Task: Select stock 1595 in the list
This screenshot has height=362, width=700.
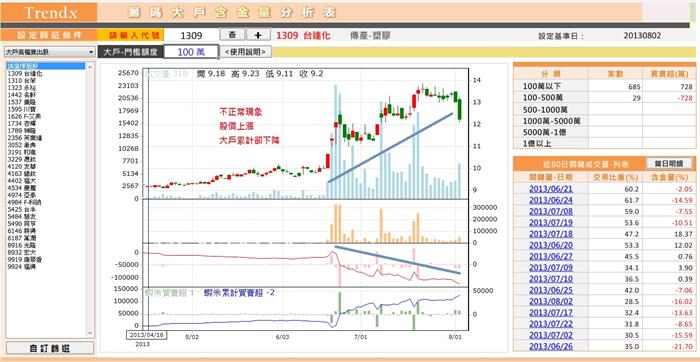Action: click(22, 109)
